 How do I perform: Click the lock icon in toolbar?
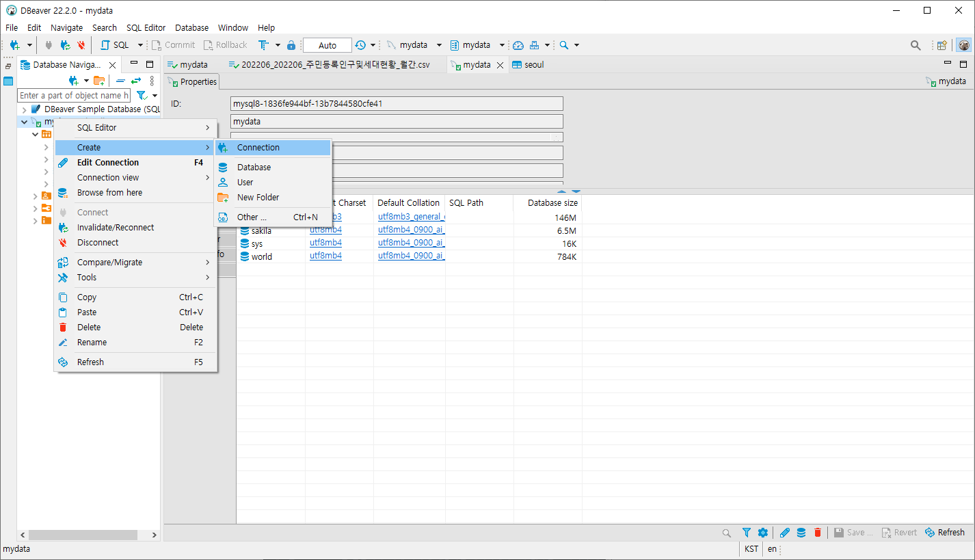[291, 45]
